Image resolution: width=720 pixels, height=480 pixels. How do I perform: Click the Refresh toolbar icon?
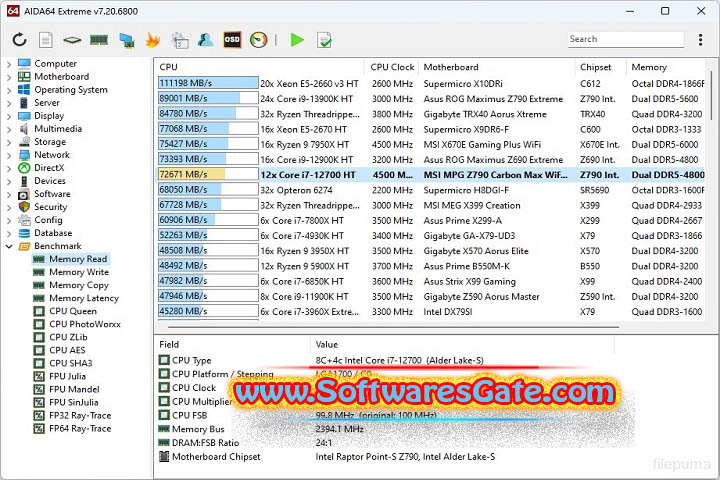tap(19, 40)
